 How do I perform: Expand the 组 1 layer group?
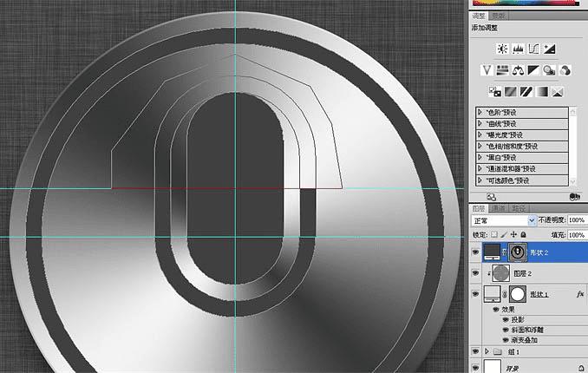(x=487, y=351)
